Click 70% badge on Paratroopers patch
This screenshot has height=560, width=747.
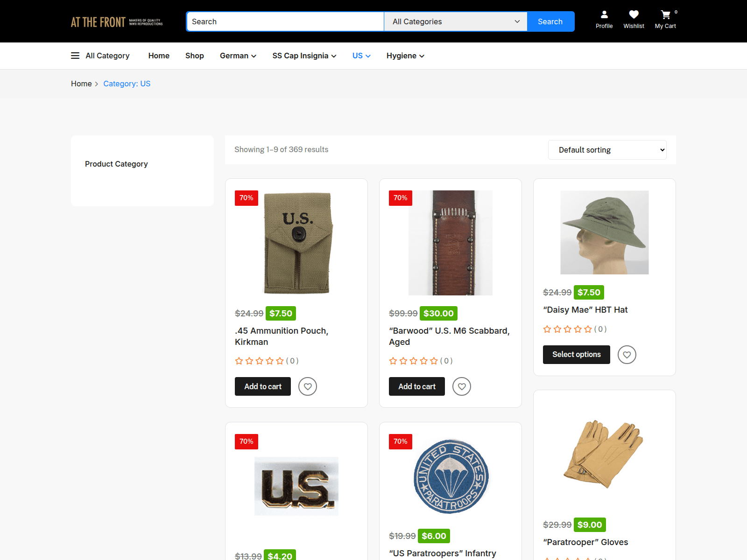401,441
